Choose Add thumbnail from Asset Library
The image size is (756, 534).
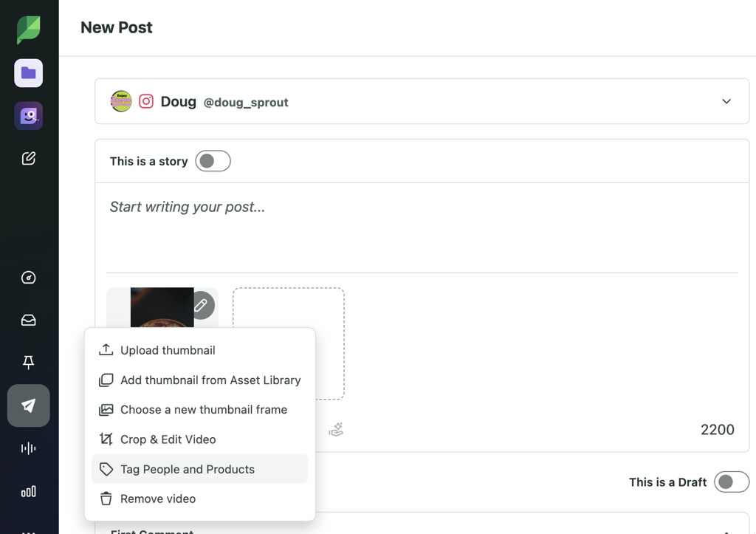199,380
